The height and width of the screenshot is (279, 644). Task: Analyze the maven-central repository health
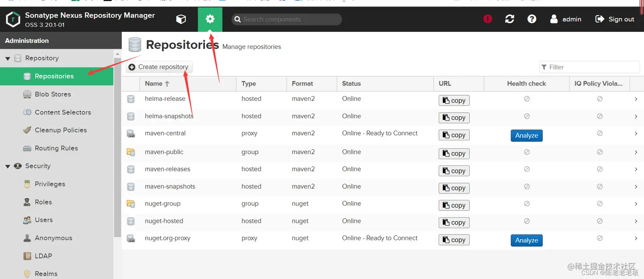(x=526, y=136)
